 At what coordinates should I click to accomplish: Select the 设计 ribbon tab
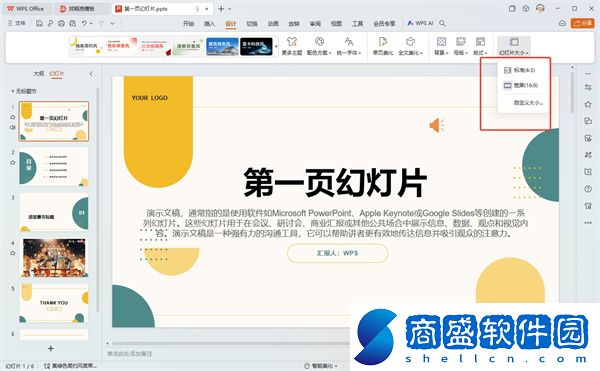click(231, 24)
